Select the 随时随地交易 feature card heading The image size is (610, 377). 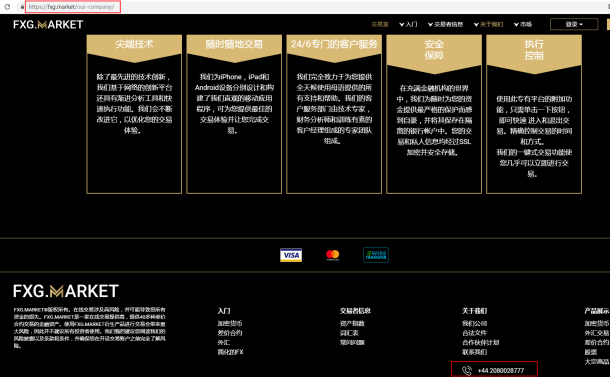coord(234,44)
